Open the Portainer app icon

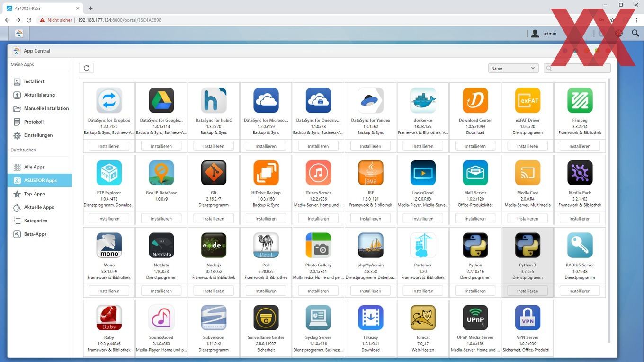tap(423, 245)
